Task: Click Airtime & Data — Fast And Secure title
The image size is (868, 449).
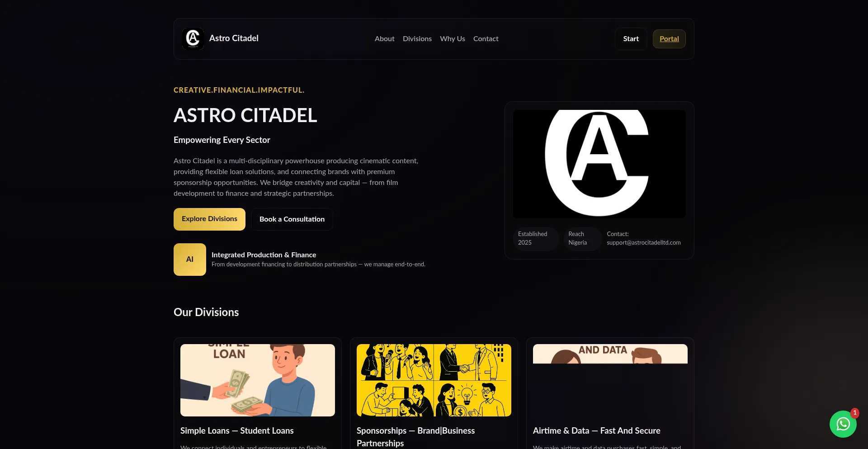Action: [596, 431]
